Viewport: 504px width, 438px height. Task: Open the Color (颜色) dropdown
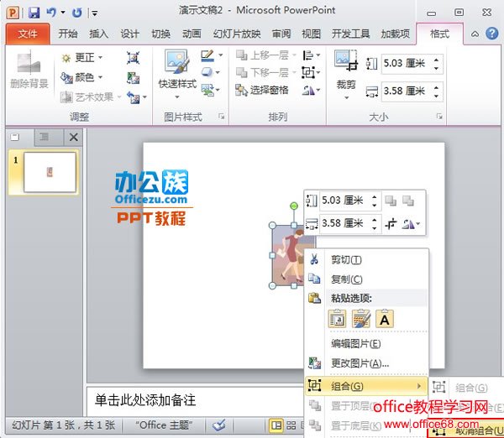[82, 77]
